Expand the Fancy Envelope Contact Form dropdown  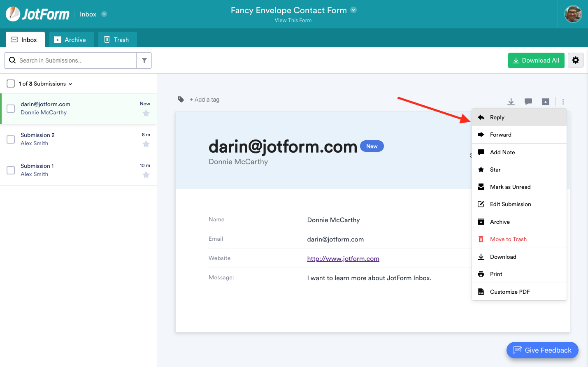353,10
